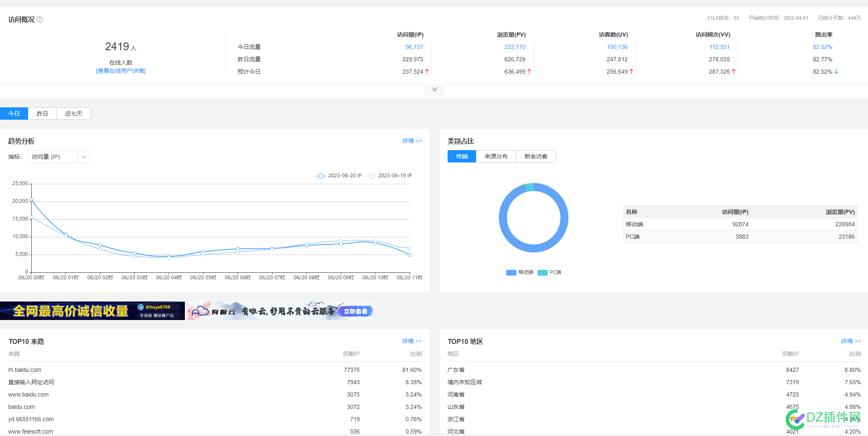Click the 访问量(IP) column header in terminal table
This screenshot has width=868, height=436.
point(735,212)
